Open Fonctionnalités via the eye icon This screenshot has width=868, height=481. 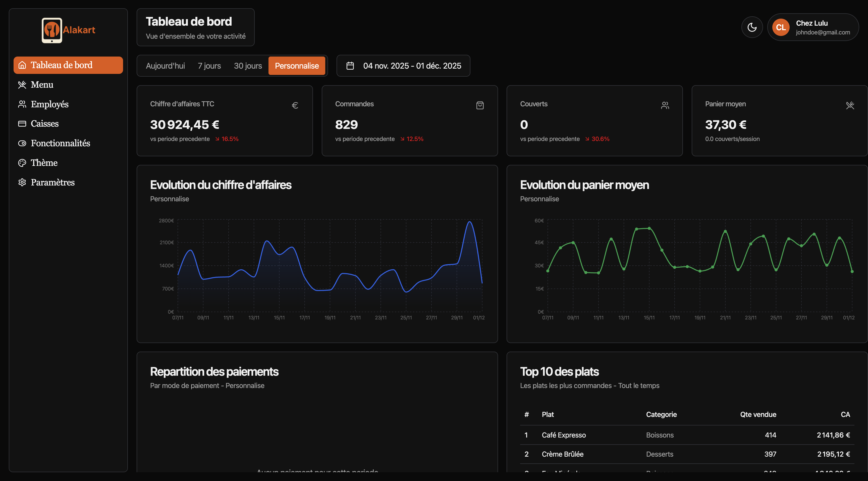pos(22,143)
